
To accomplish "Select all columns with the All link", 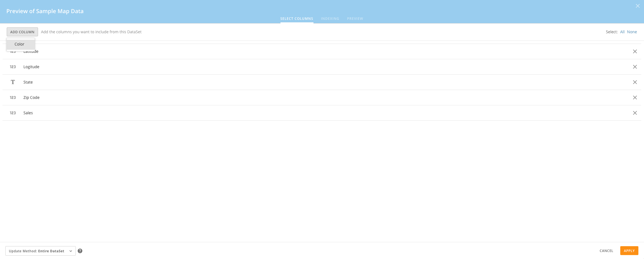I will pos(622,32).
